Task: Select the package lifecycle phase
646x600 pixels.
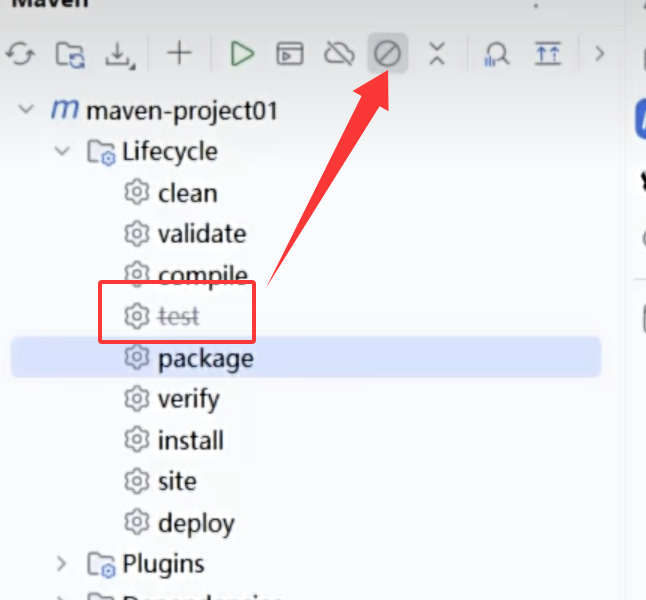Action: click(205, 358)
